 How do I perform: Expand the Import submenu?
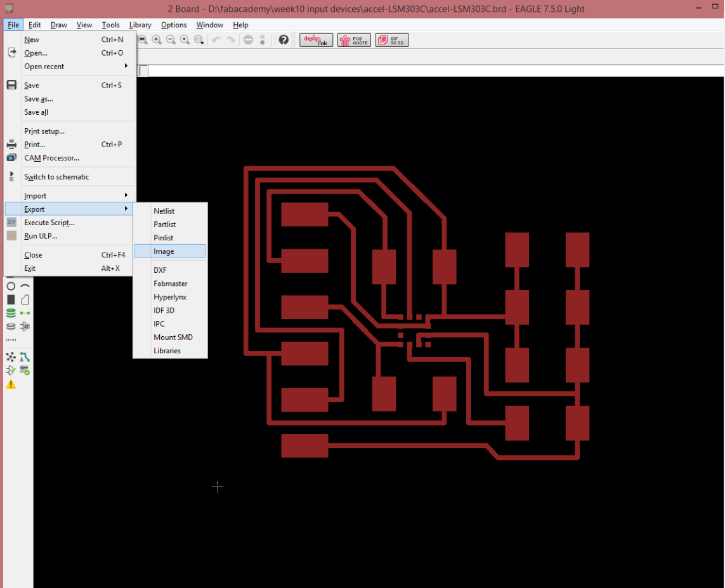click(x=70, y=196)
